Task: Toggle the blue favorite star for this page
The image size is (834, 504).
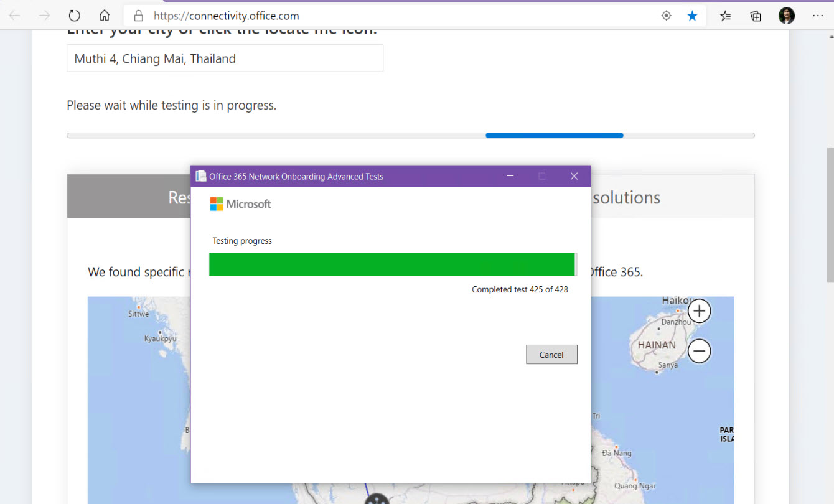Action: (x=692, y=16)
